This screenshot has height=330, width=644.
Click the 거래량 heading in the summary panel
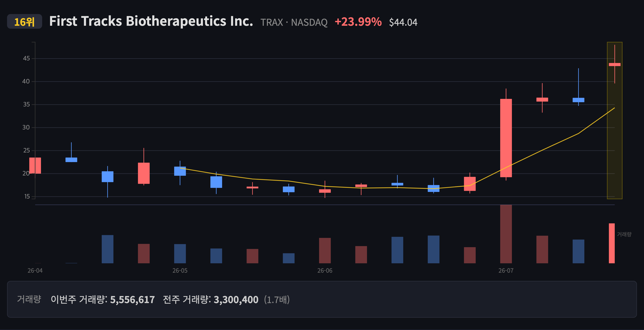pyautogui.click(x=29, y=299)
